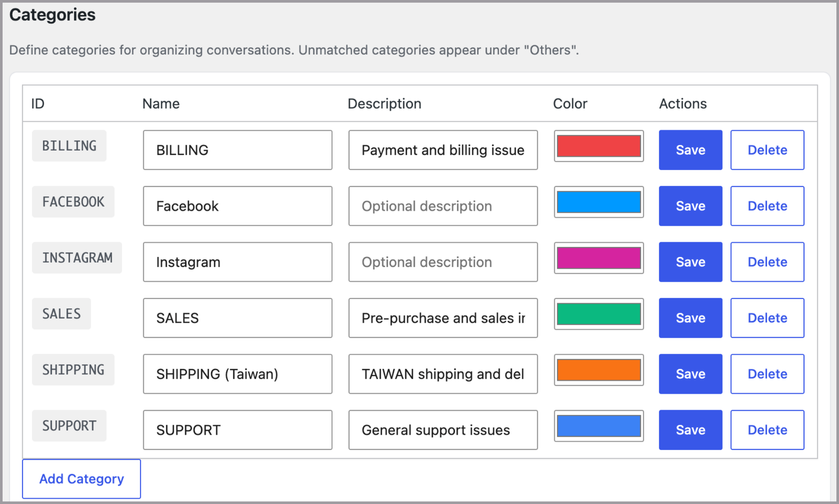Screen dimensions: 839x504
Task: Pick a new color for Instagram's magenta swatch
Action: [x=599, y=258]
